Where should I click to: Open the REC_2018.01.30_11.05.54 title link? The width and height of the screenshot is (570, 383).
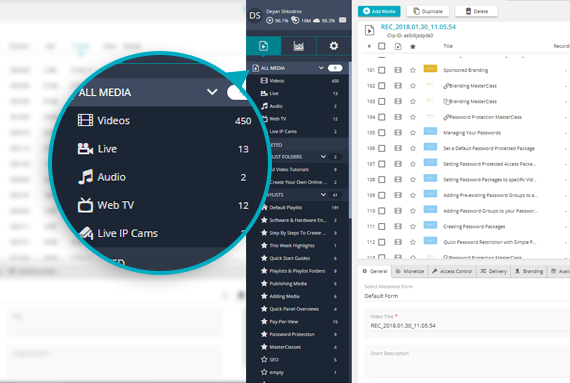click(418, 27)
